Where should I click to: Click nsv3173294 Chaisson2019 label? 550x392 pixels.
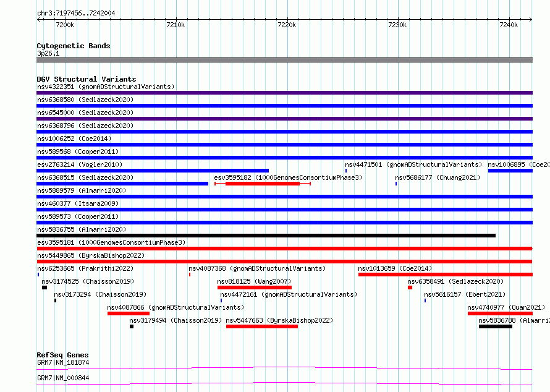pos(100,294)
